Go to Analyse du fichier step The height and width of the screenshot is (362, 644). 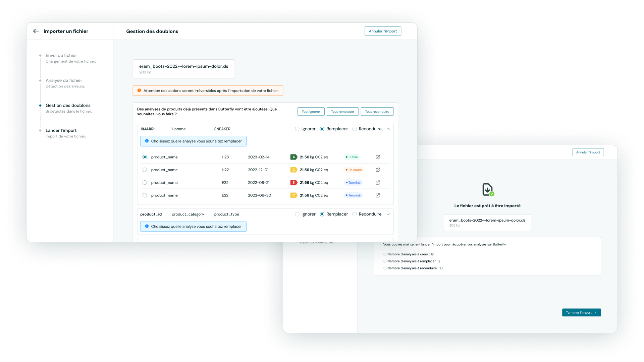click(64, 80)
